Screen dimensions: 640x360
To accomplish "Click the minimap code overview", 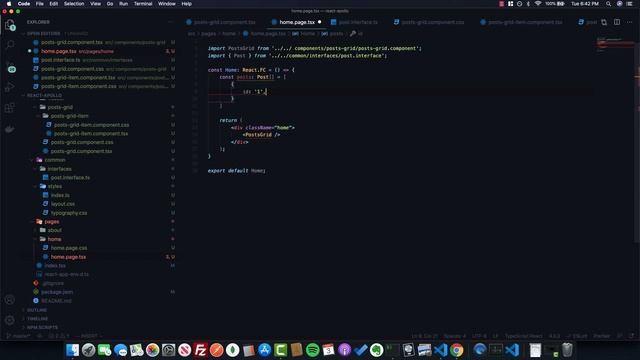I will 615,45.
